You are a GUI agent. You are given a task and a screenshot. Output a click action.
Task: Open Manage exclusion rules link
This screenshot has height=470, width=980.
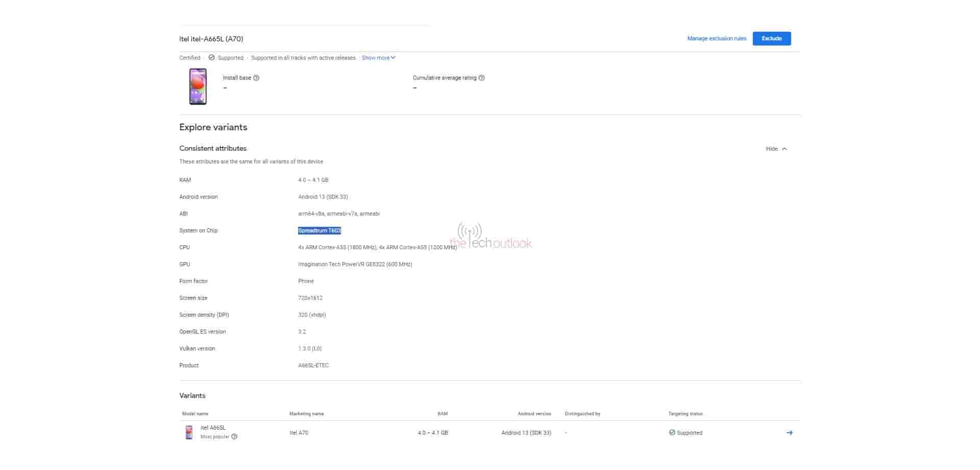pos(716,39)
